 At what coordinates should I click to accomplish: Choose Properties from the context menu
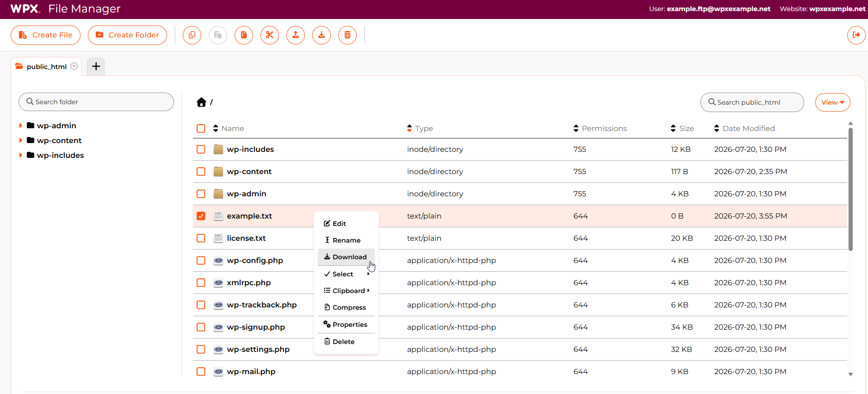[x=346, y=325]
